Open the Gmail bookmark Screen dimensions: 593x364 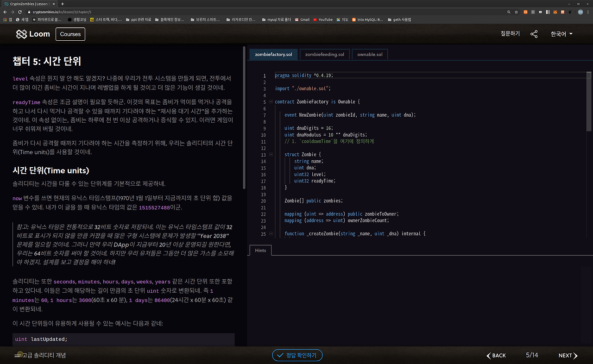pyautogui.click(x=302, y=19)
